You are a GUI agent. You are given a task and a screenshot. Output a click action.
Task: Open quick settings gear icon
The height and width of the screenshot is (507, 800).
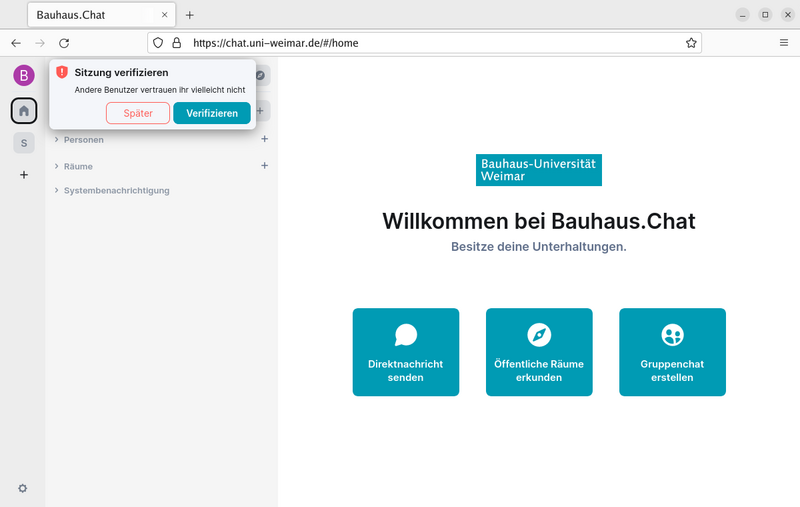22,488
